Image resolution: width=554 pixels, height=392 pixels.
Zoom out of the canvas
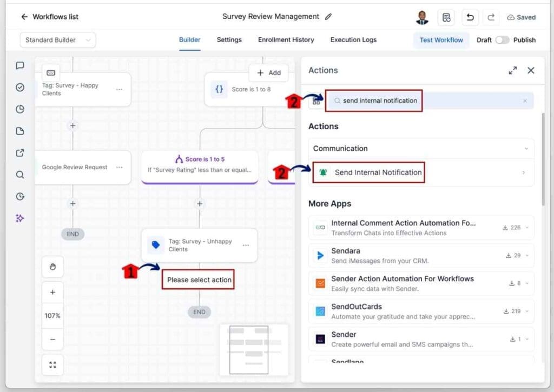pos(52,340)
